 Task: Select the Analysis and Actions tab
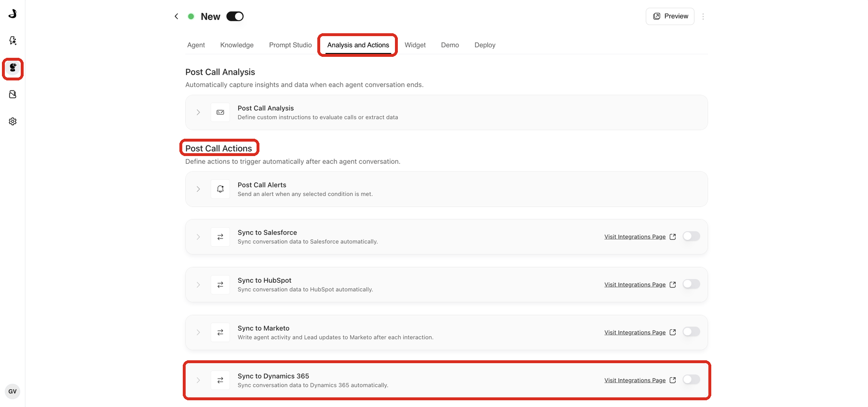358,45
